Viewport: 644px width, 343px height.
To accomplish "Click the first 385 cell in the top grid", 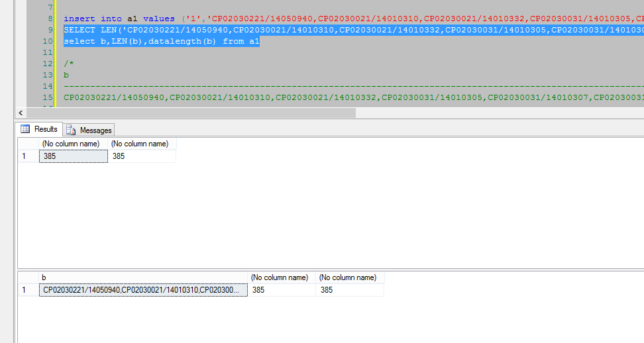I will tap(73, 156).
